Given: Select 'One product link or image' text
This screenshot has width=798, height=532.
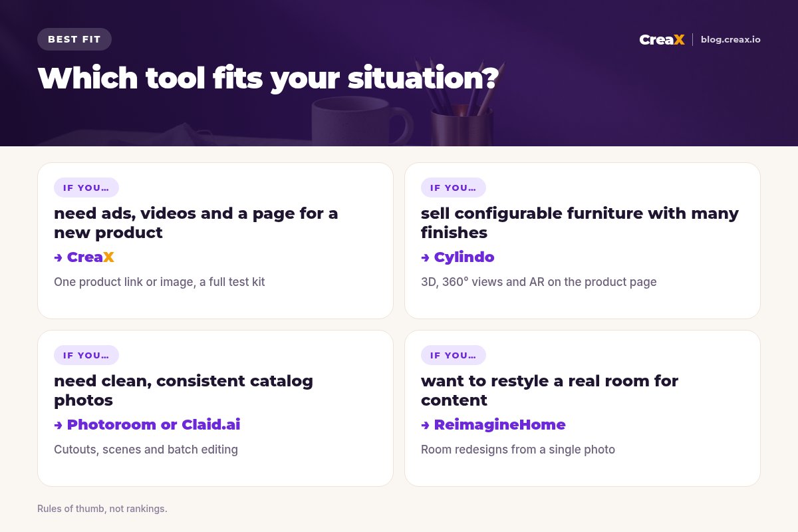Looking at the screenshot, I should tap(160, 282).
